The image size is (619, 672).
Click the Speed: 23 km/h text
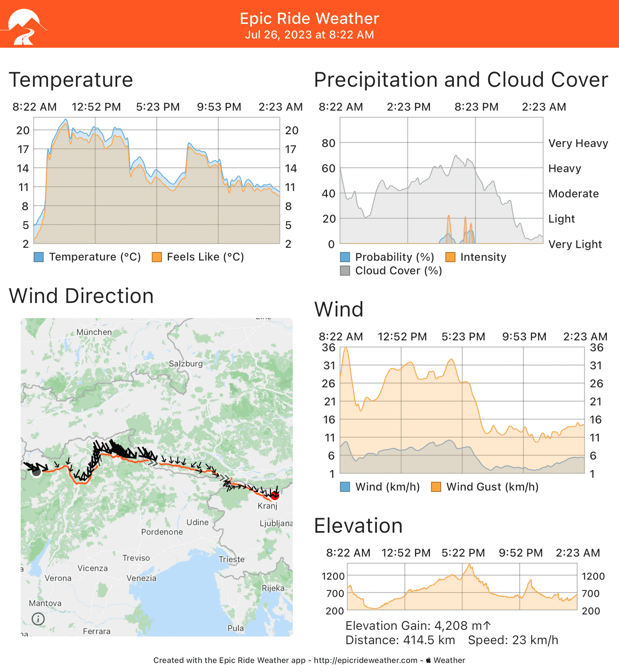coord(513,640)
